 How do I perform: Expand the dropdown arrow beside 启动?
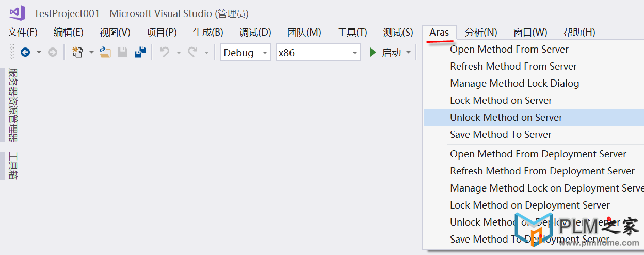[408, 53]
